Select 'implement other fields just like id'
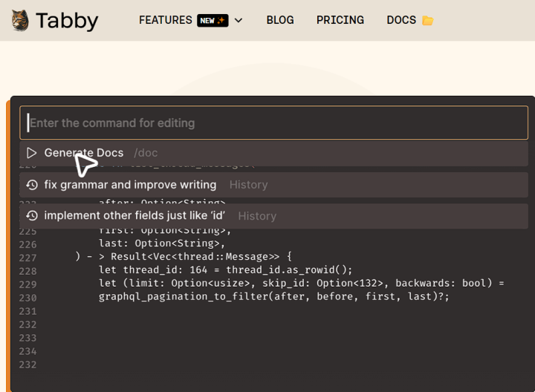The image size is (535, 392). (x=134, y=216)
